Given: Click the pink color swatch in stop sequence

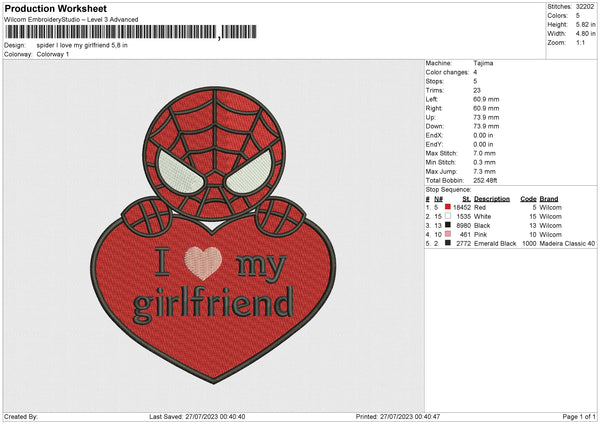Looking at the screenshot, I should 448,234.
